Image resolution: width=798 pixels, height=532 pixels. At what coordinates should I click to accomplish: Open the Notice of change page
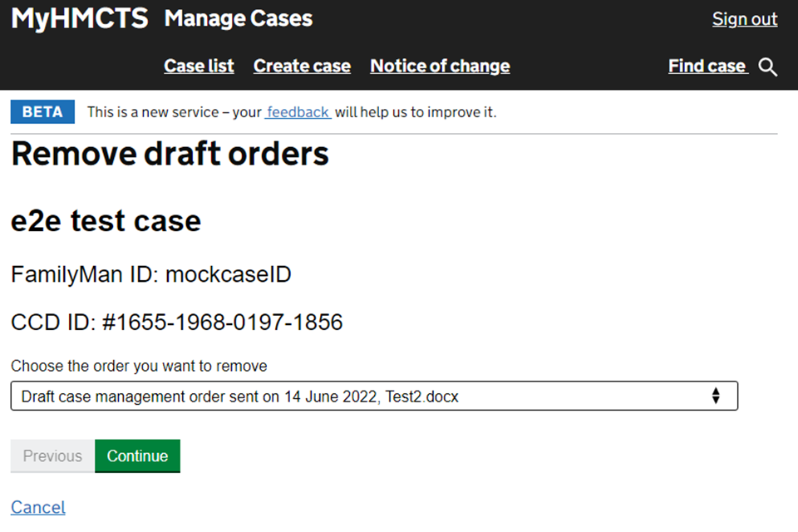[x=440, y=66]
